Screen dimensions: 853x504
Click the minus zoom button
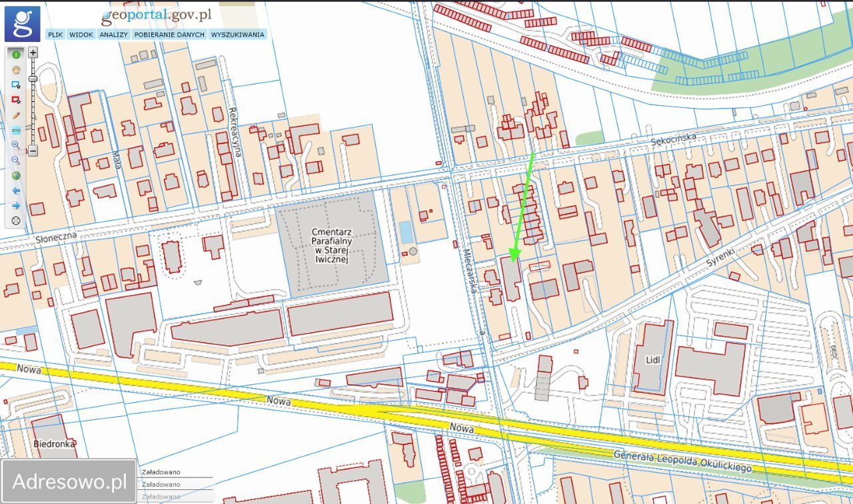tap(33, 151)
